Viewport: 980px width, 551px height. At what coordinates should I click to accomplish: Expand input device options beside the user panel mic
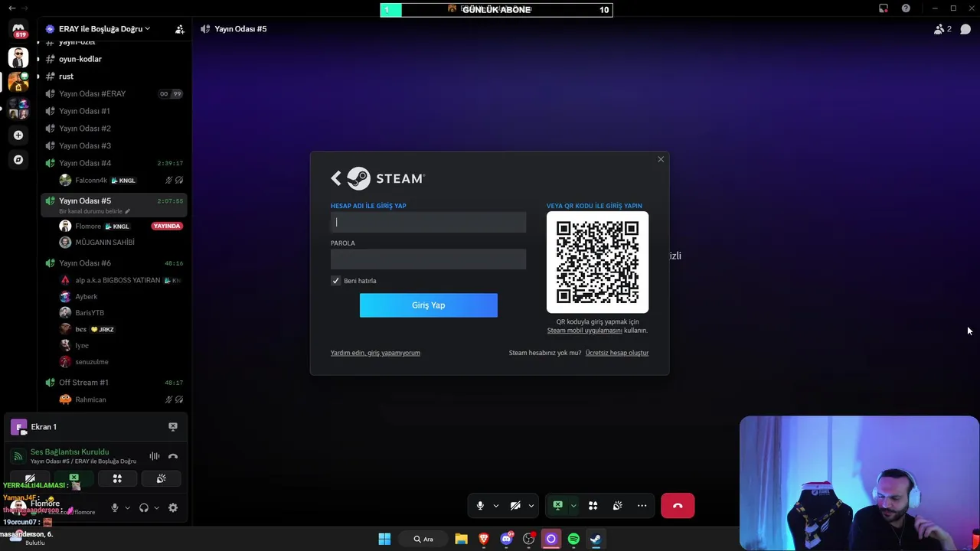pyautogui.click(x=127, y=507)
